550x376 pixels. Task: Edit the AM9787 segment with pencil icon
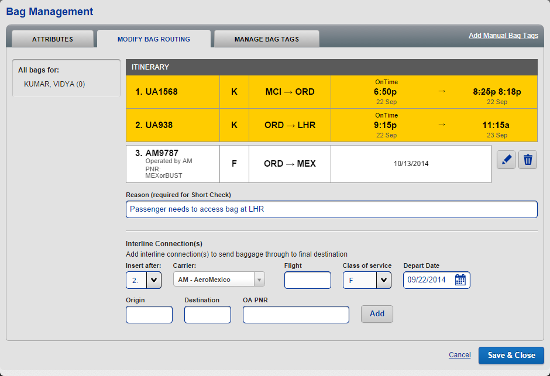(x=506, y=160)
